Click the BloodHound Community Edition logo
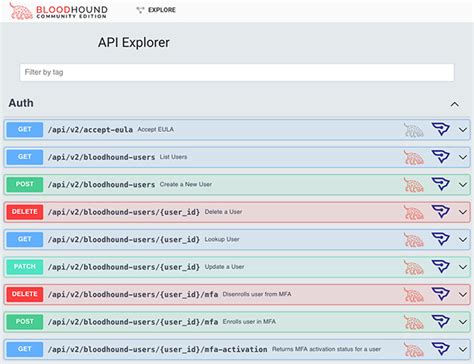 click(58, 11)
